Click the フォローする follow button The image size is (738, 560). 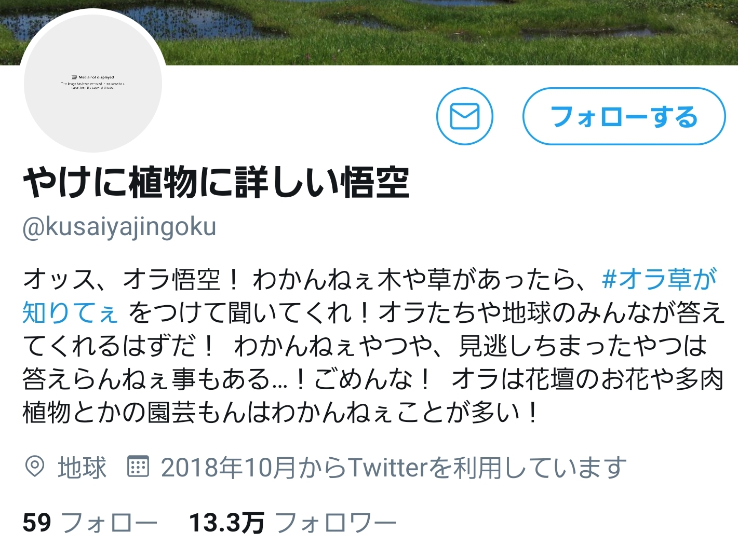tap(624, 116)
